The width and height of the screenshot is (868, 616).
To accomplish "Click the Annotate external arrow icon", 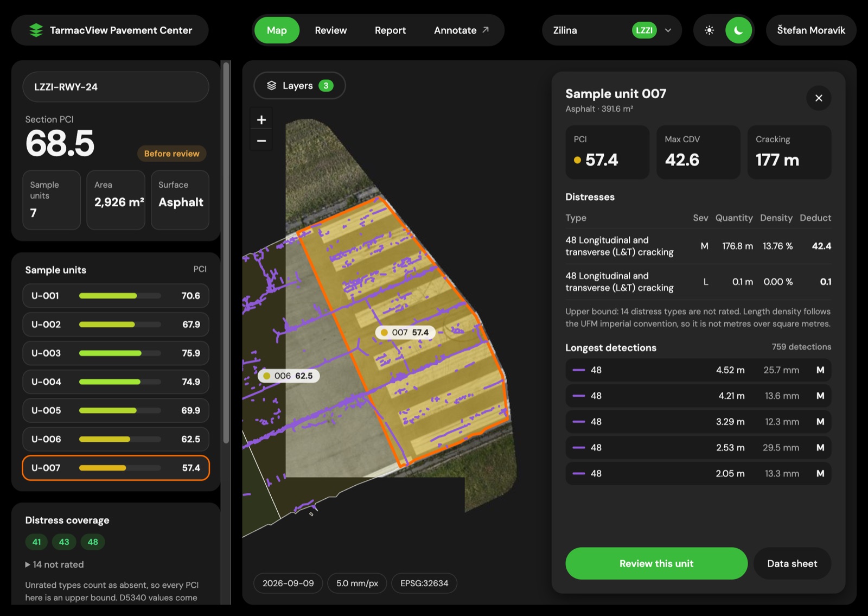I will click(486, 30).
